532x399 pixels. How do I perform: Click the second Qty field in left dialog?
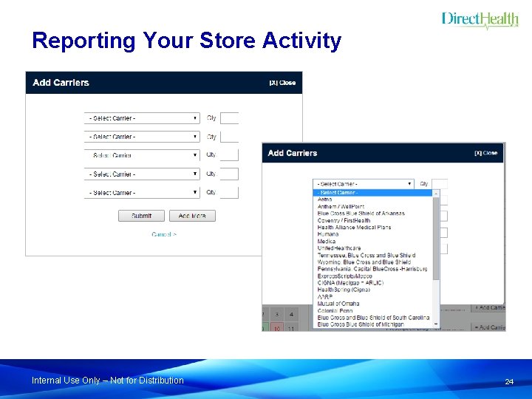coord(229,137)
